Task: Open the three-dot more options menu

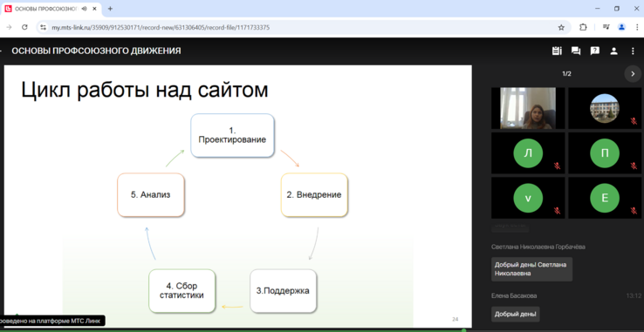Action: pos(633,51)
